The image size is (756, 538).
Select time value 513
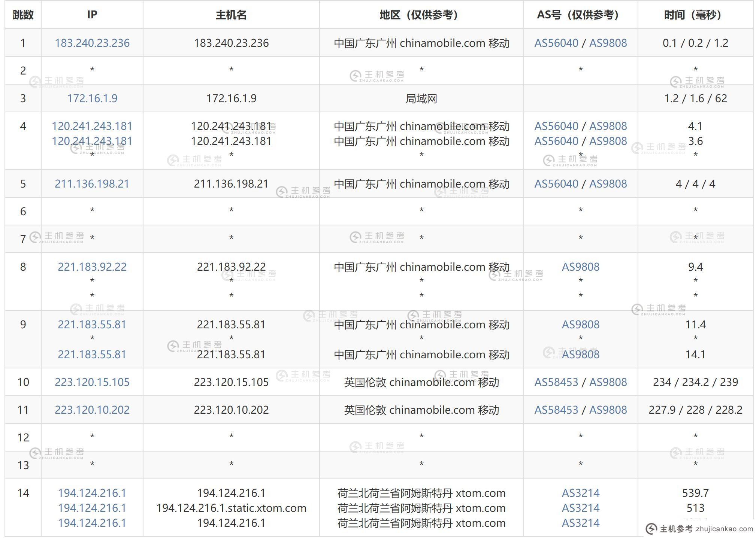pos(696,508)
